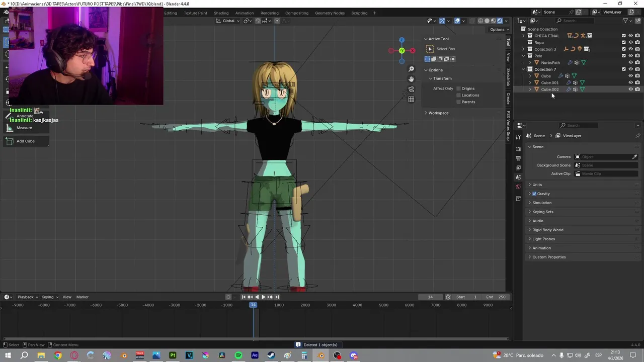Jump to timeline start frame button
Viewport: 644px width, 362px height.
(x=244, y=297)
